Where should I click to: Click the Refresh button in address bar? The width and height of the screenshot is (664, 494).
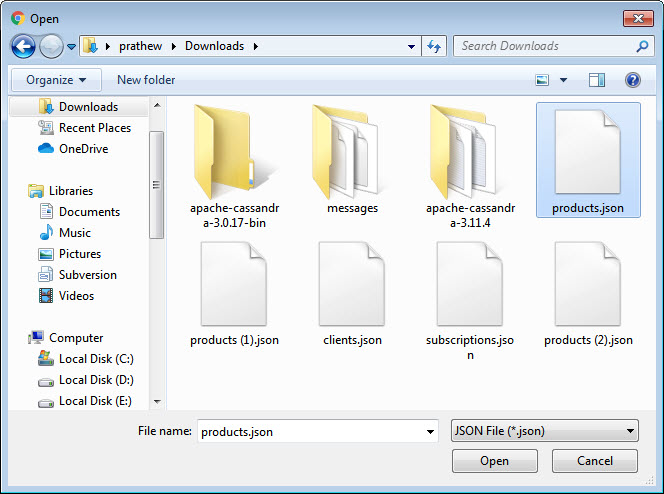(x=434, y=46)
